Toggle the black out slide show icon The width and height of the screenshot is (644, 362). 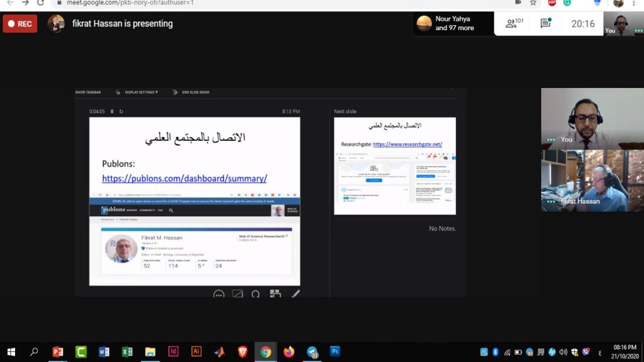pyautogui.click(x=237, y=294)
